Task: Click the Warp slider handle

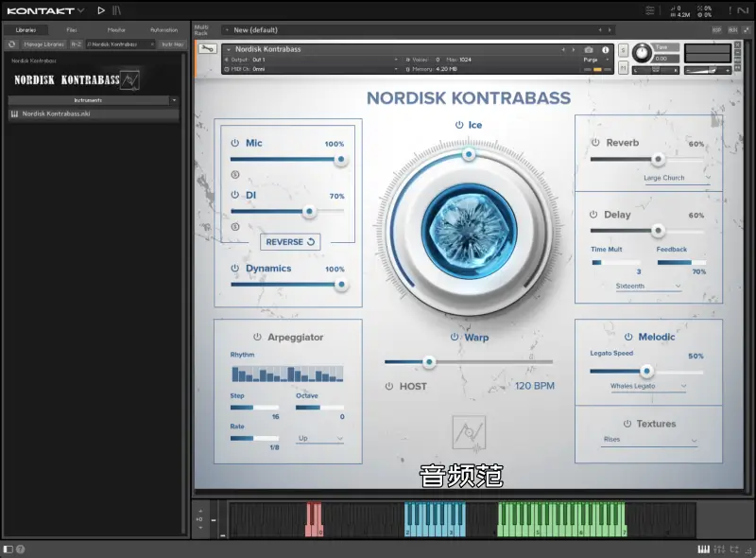Action: (x=429, y=362)
